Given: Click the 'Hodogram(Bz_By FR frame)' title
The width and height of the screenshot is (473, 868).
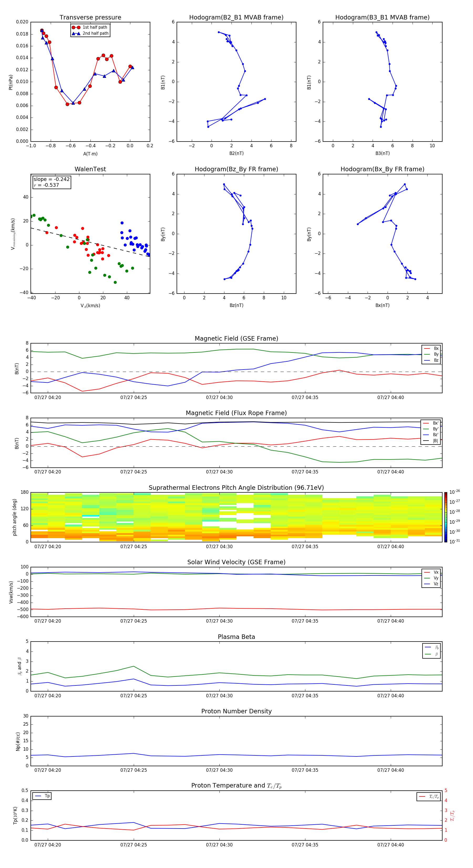Looking at the screenshot, I should (236, 169).
